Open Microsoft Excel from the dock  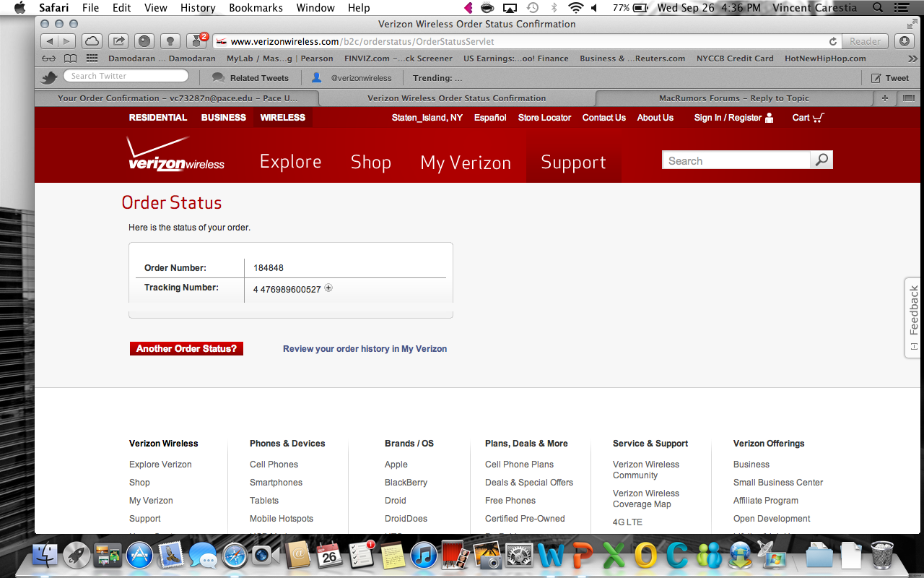point(614,555)
